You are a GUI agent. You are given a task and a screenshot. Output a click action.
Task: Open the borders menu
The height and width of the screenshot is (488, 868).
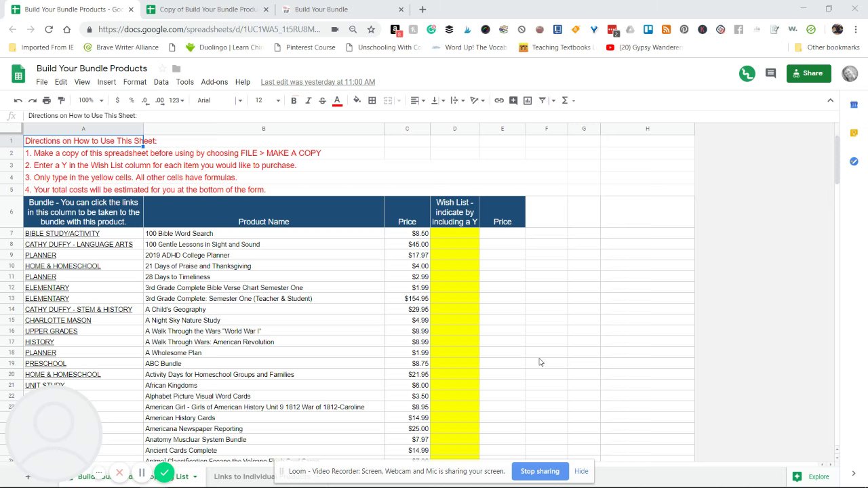pyautogui.click(x=372, y=100)
